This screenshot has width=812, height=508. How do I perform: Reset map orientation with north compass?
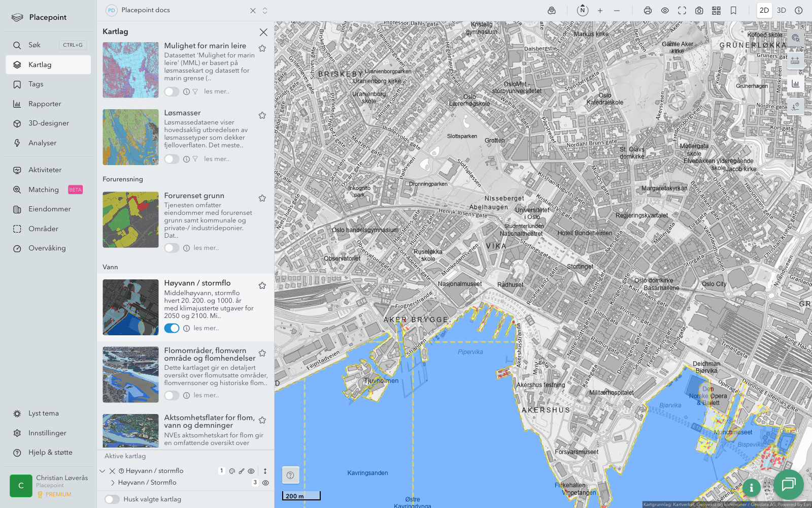pos(583,11)
